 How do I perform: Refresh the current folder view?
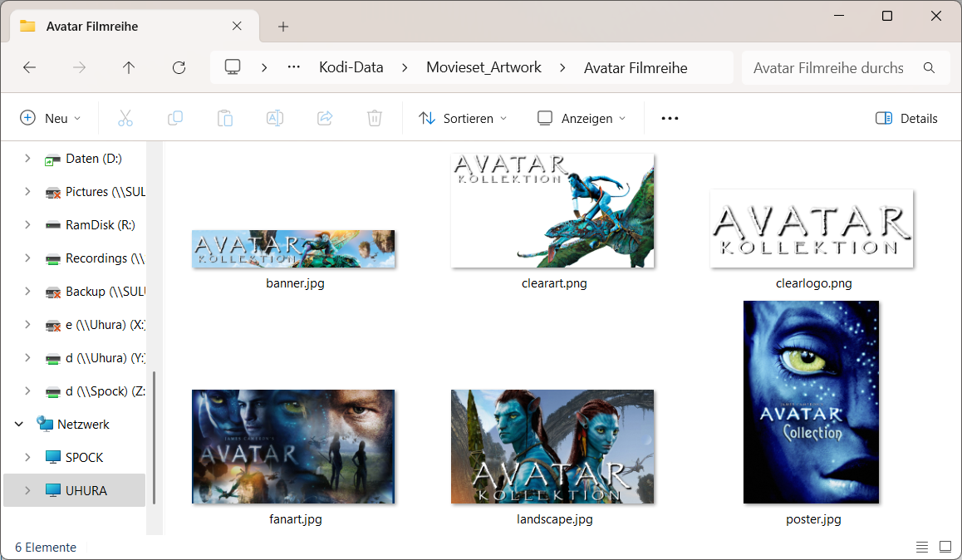point(179,67)
